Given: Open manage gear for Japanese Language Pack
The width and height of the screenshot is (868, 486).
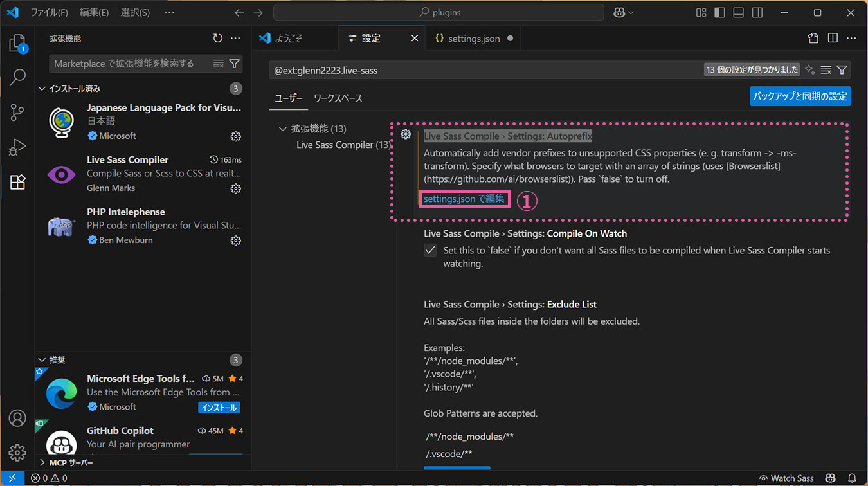Looking at the screenshot, I should click(236, 136).
